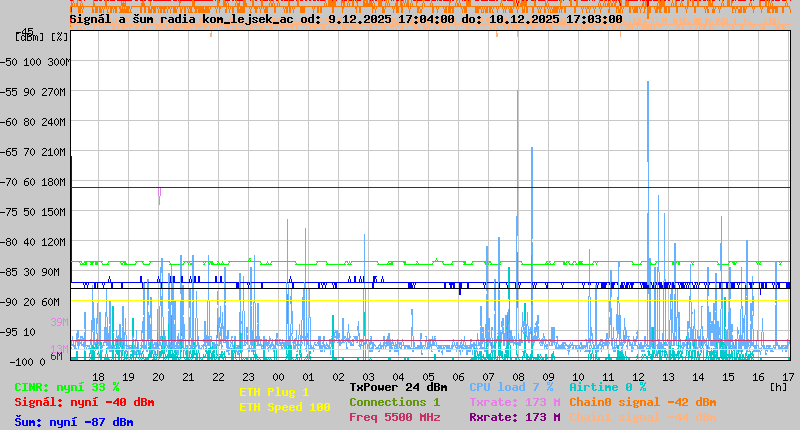Click the 00 midnight mark on time axis

tap(279, 377)
